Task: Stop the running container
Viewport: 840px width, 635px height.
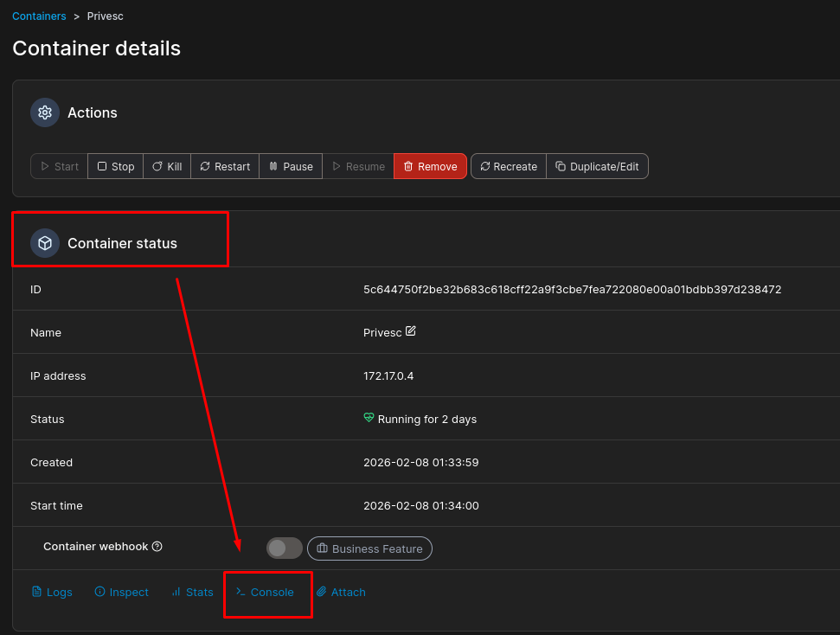Action: 116,166
